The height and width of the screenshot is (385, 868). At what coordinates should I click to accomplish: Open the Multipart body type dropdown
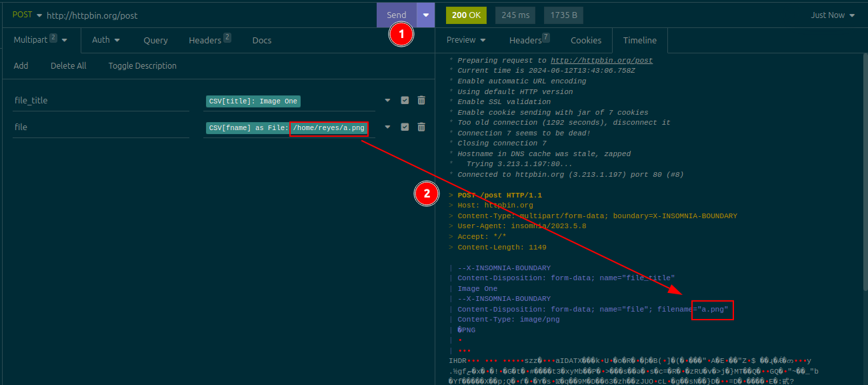[41, 40]
